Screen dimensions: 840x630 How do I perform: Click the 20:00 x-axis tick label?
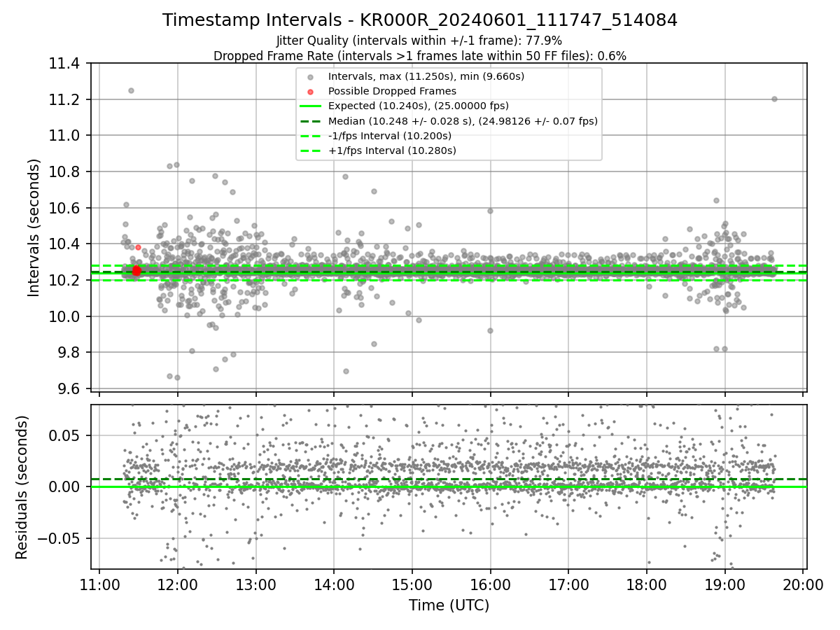click(x=803, y=584)
